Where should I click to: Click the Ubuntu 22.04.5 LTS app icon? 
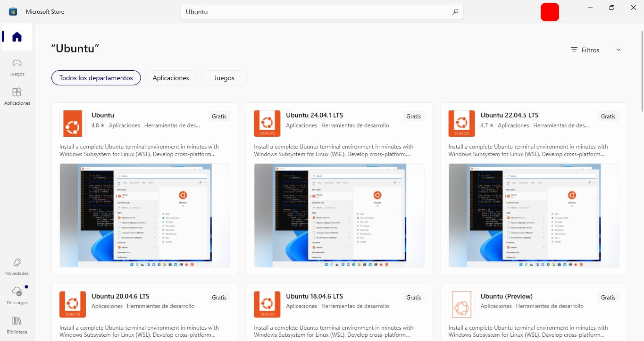(x=461, y=124)
